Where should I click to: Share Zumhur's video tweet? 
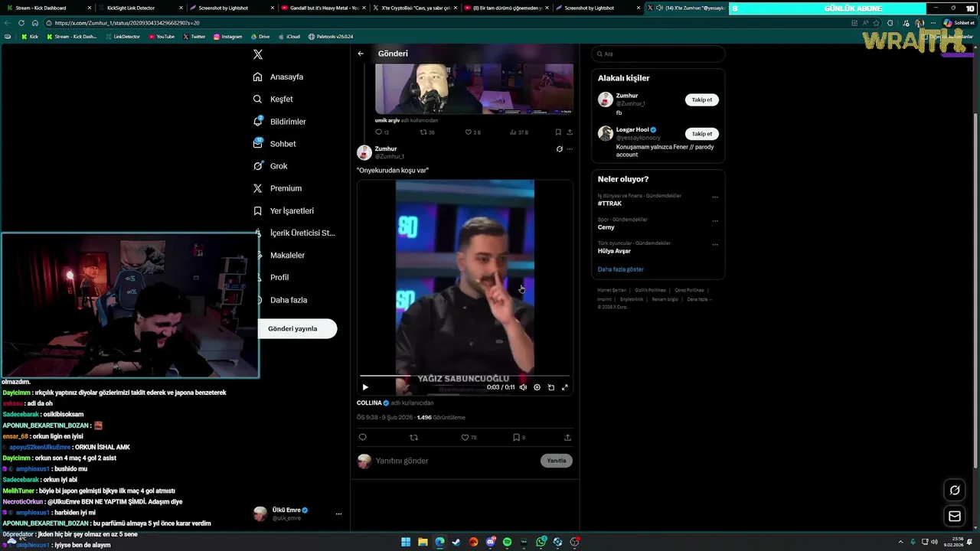[x=567, y=438]
